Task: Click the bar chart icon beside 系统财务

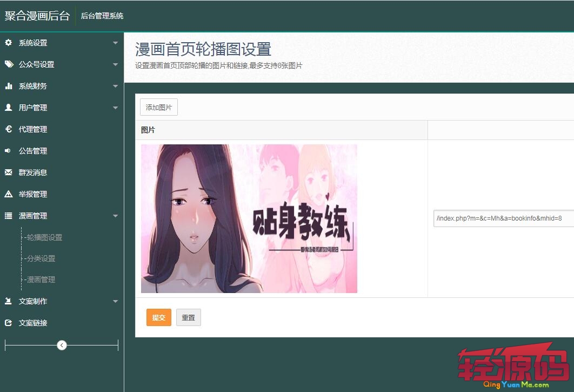Action: click(x=9, y=86)
